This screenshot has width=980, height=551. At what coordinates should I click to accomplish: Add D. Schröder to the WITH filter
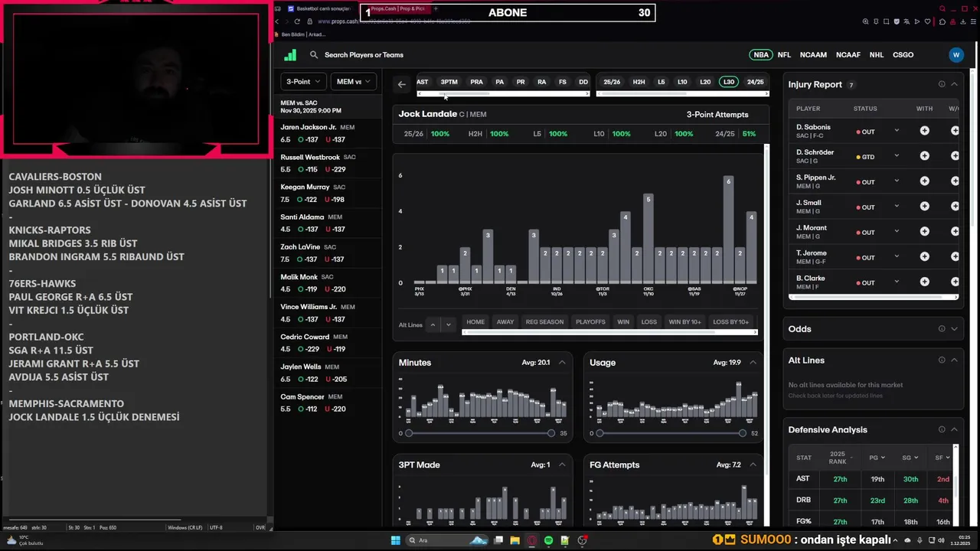click(x=925, y=156)
